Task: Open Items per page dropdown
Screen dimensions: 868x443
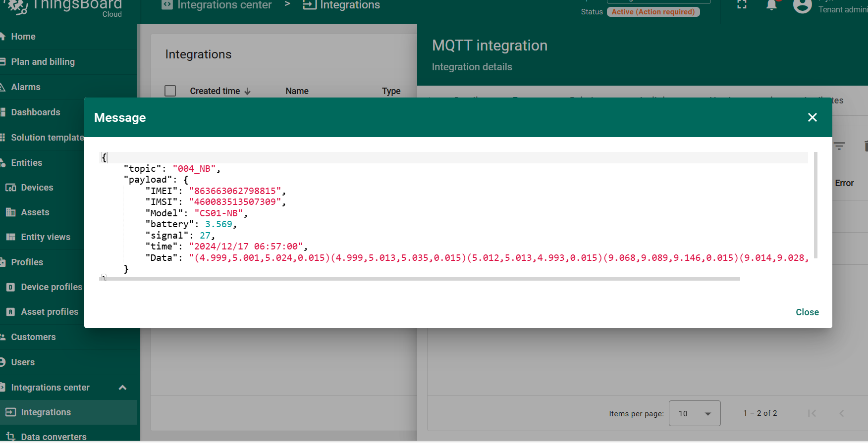Action: [x=695, y=413]
